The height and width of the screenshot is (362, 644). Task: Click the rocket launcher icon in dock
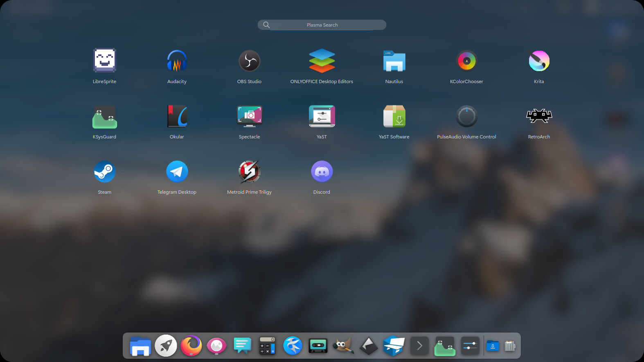pos(166,346)
